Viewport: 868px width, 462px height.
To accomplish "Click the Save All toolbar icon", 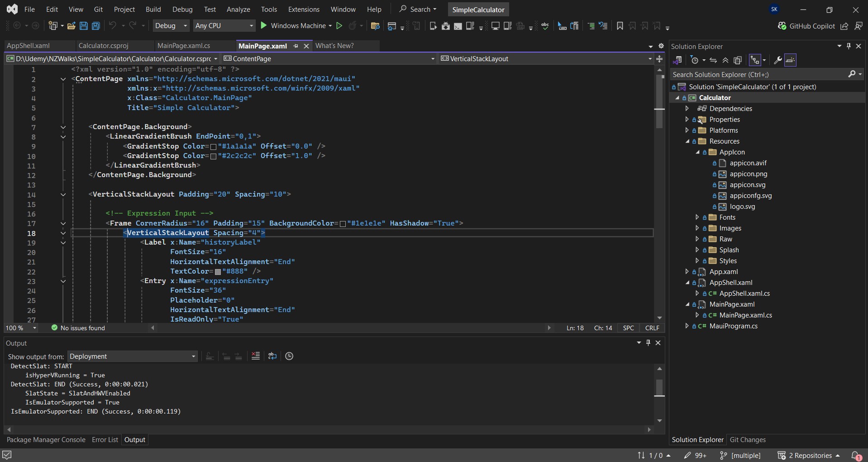I will point(96,26).
